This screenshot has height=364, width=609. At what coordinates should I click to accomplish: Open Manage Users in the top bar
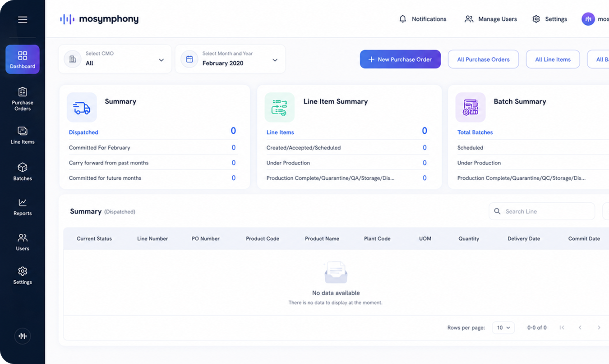pyautogui.click(x=491, y=19)
